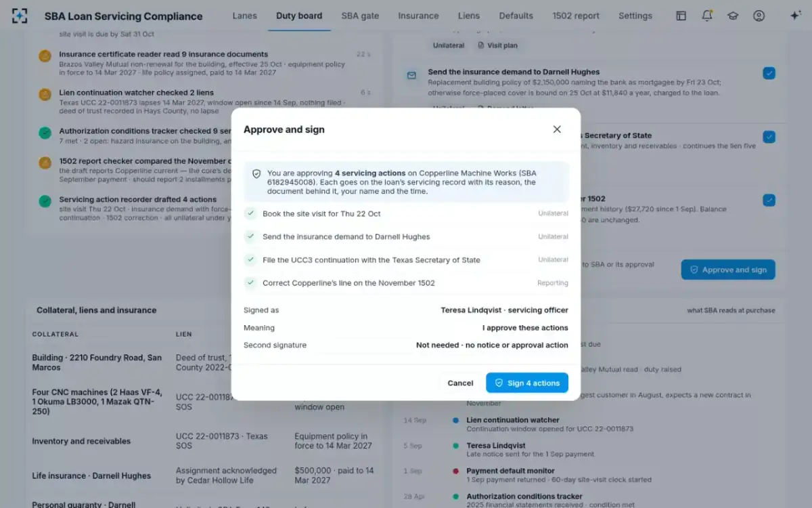Click Cancel in the dialog

tap(460, 383)
